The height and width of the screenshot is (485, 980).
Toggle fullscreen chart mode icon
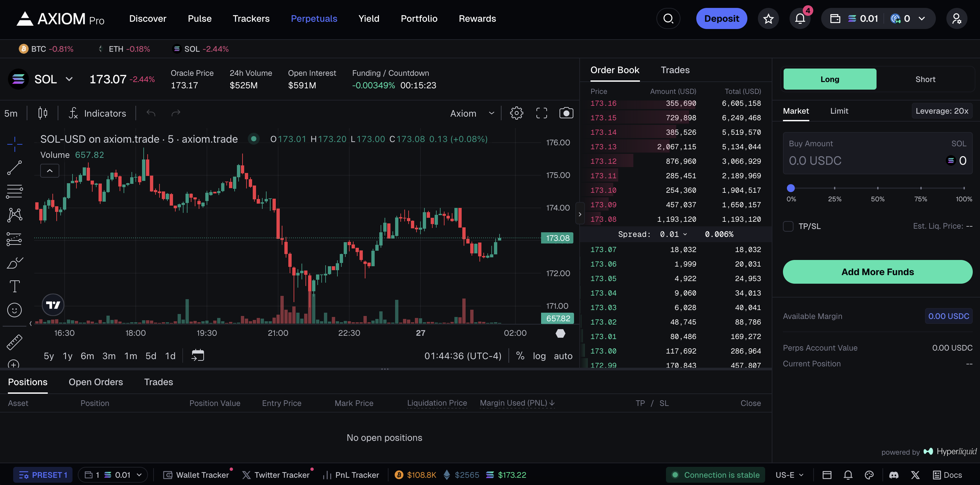541,113
